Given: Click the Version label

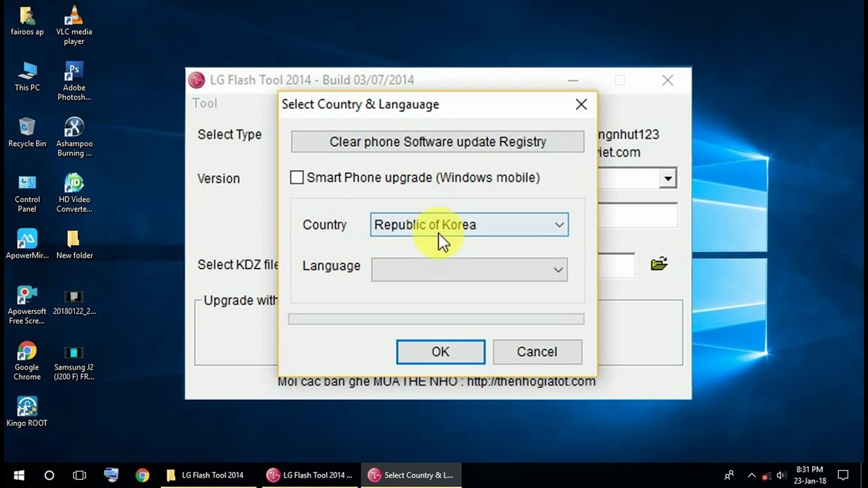Looking at the screenshot, I should [x=218, y=179].
